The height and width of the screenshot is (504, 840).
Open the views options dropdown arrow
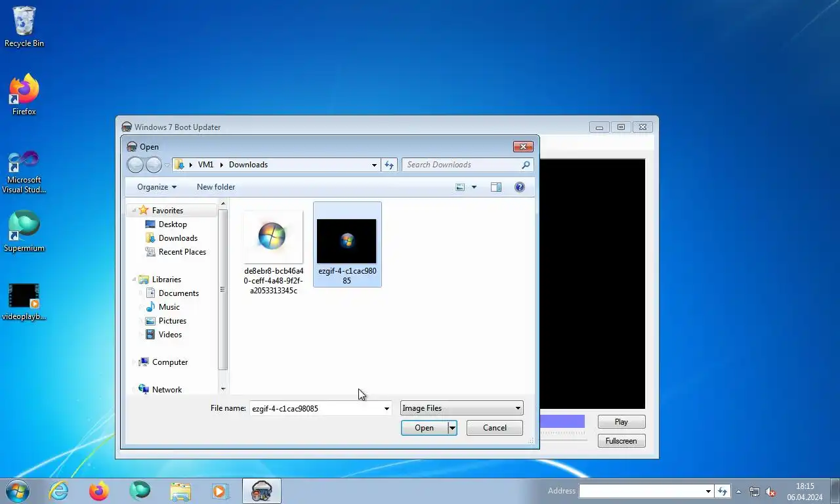pos(474,187)
